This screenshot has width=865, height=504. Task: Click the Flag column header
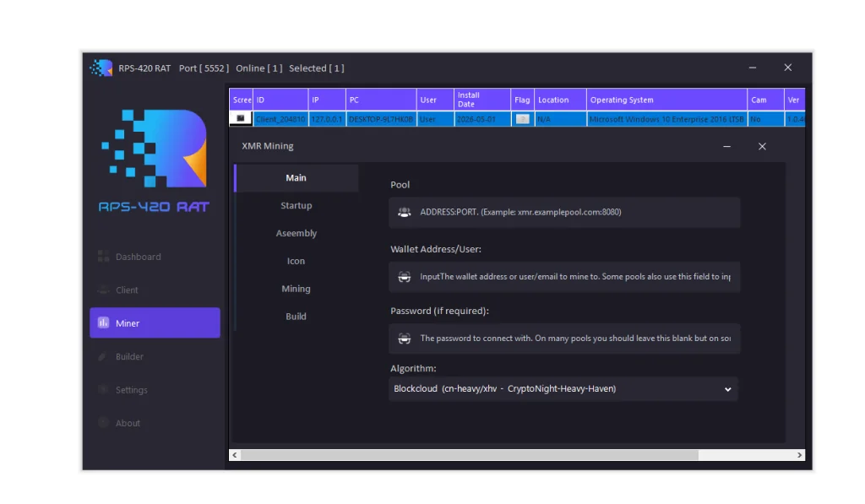(x=522, y=100)
